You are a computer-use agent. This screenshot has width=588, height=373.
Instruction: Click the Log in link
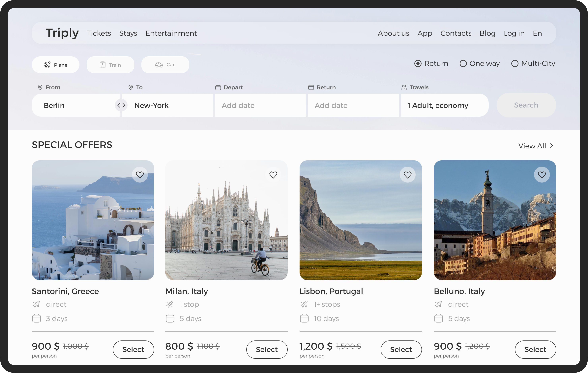pos(514,33)
